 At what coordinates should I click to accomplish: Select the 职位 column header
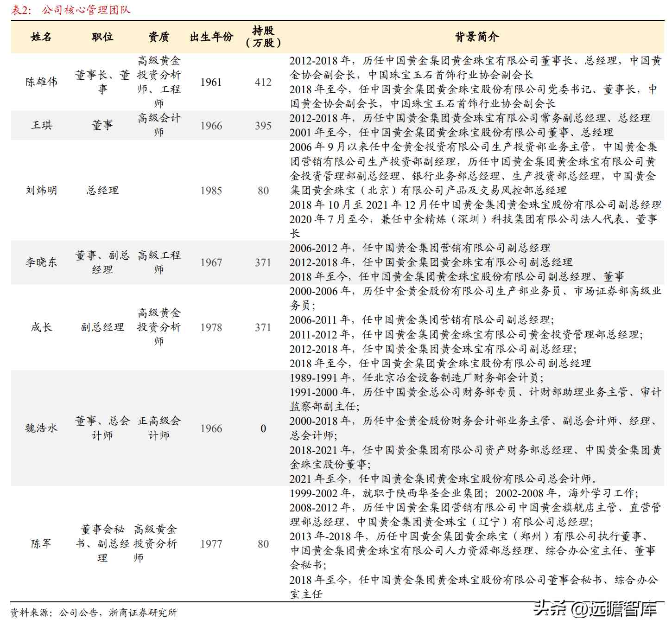pyautogui.click(x=101, y=38)
